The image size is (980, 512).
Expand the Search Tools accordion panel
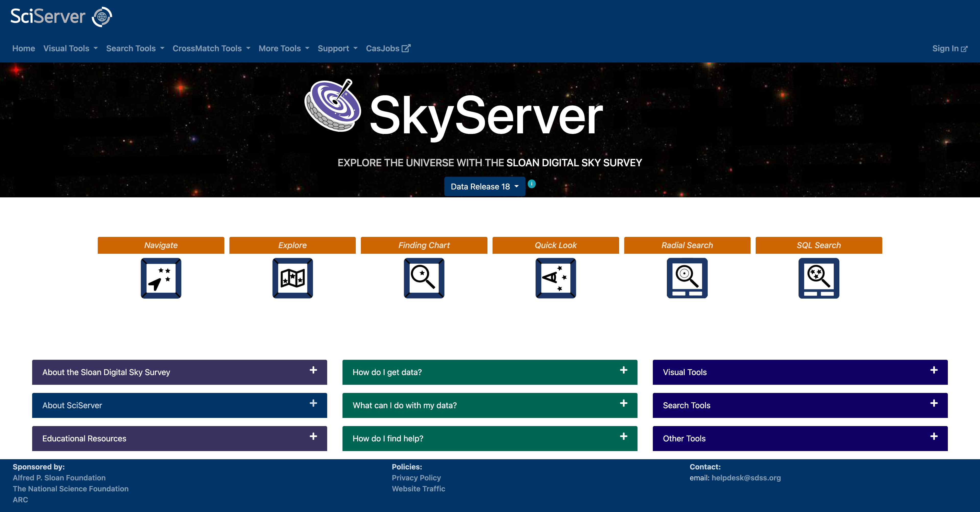(x=800, y=405)
